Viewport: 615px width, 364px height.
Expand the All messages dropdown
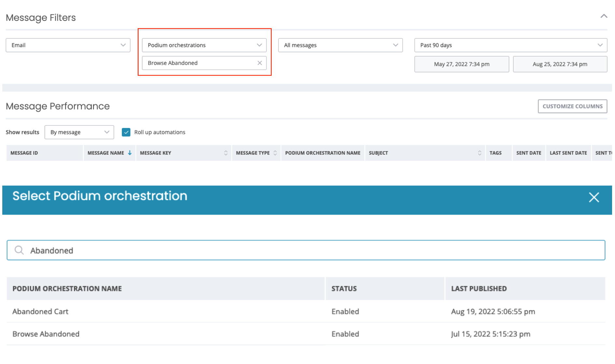(340, 45)
